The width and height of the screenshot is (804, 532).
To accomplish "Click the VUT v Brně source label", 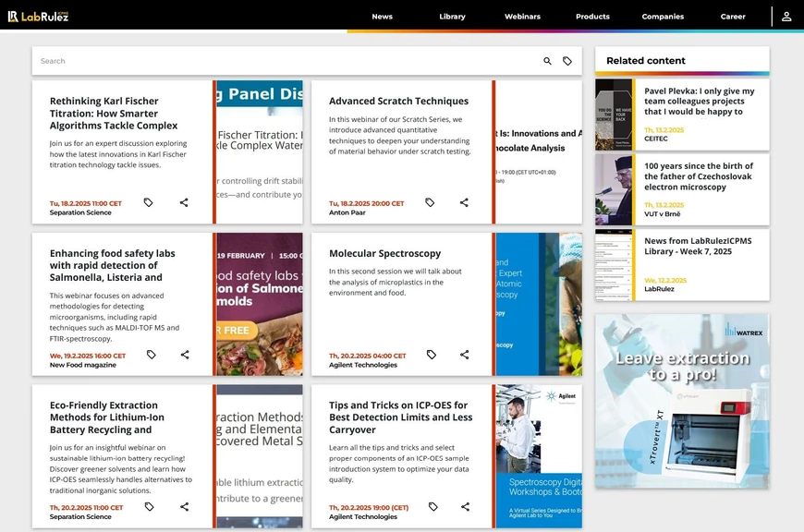I will pos(663,213).
